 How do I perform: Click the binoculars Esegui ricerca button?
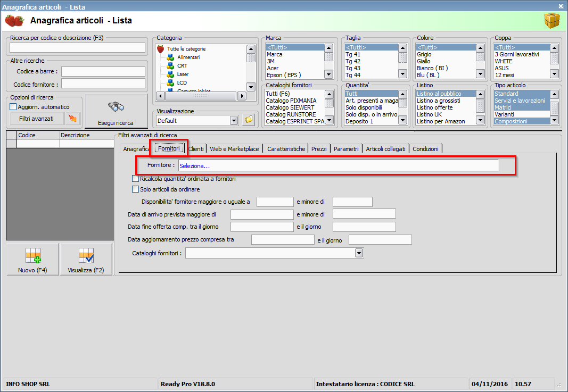[116, 112]
